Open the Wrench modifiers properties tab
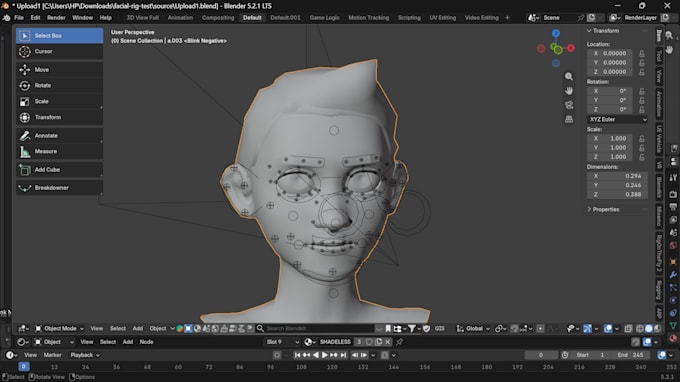Image resolution: width=680 pixels, height=382 pixels. (x=673, y=274)
